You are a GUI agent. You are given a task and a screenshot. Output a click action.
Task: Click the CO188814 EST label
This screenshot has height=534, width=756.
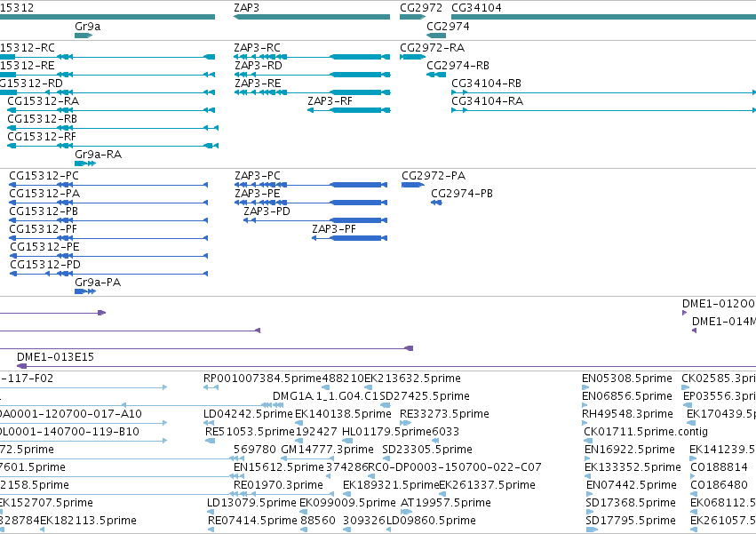click(719, 468)
